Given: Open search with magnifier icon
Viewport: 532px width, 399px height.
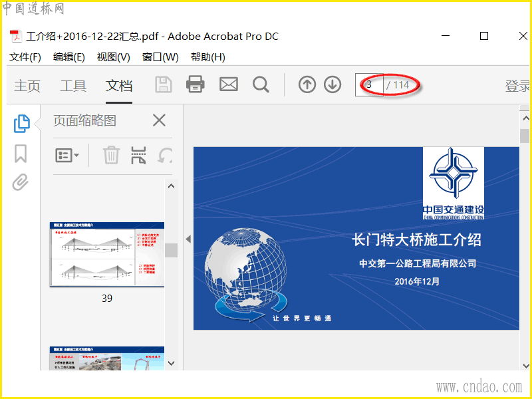Looking at the screenshot, I should (x=261, y=84).
